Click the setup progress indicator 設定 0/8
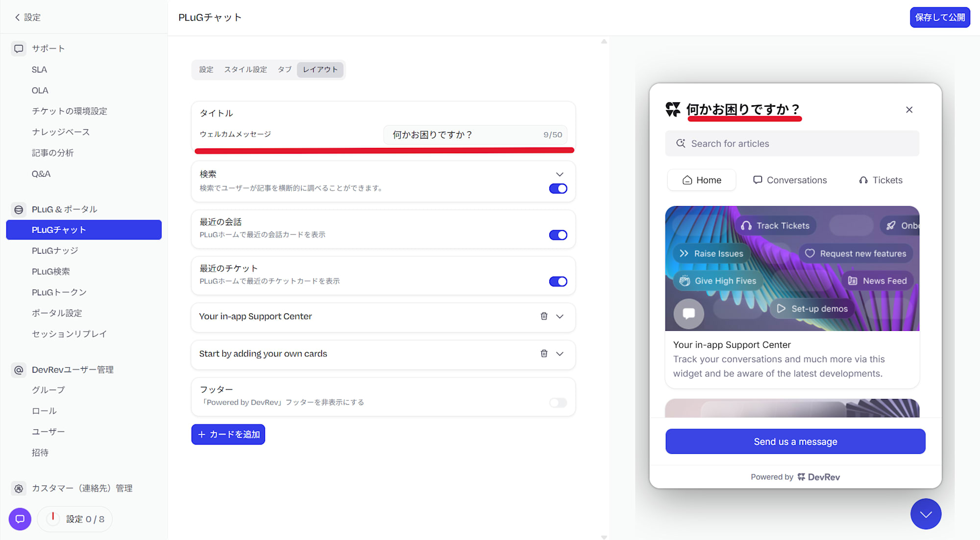Screen dimensions: 980x540 click(x=75, y=519)
